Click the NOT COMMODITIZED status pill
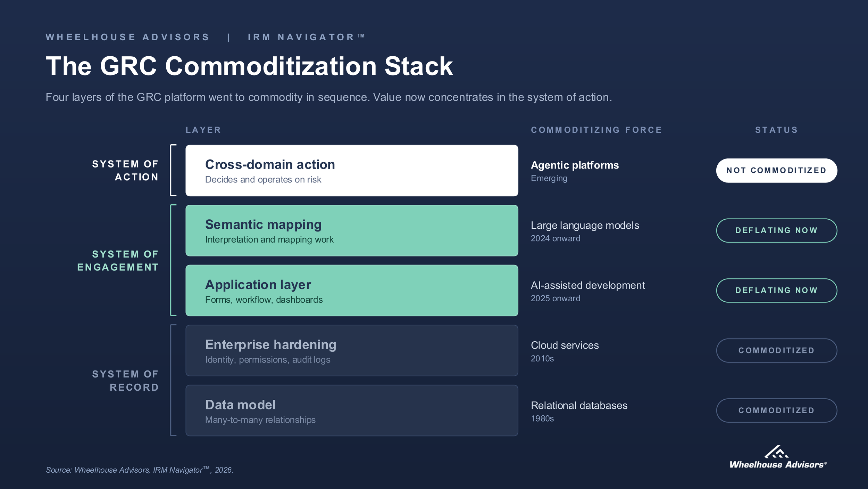Screen dimensions: 868x489 pos(777,171)
